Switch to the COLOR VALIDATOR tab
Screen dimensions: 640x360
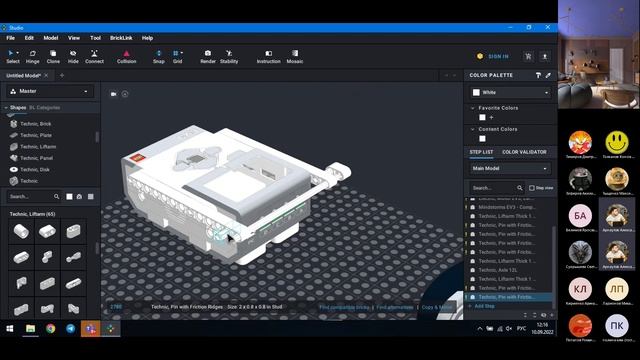[x=524, y=152]
